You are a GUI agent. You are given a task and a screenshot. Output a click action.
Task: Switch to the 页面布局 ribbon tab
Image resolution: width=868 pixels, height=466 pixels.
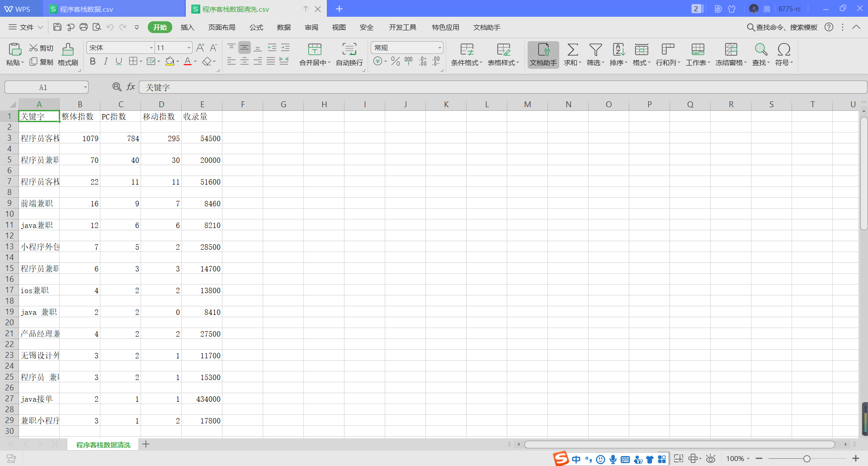pos(222,27)
